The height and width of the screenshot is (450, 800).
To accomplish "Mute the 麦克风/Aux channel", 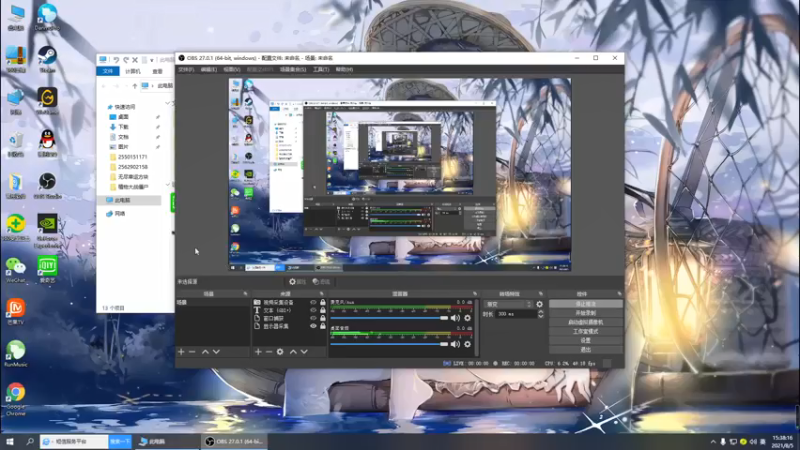I will [455, 318].
